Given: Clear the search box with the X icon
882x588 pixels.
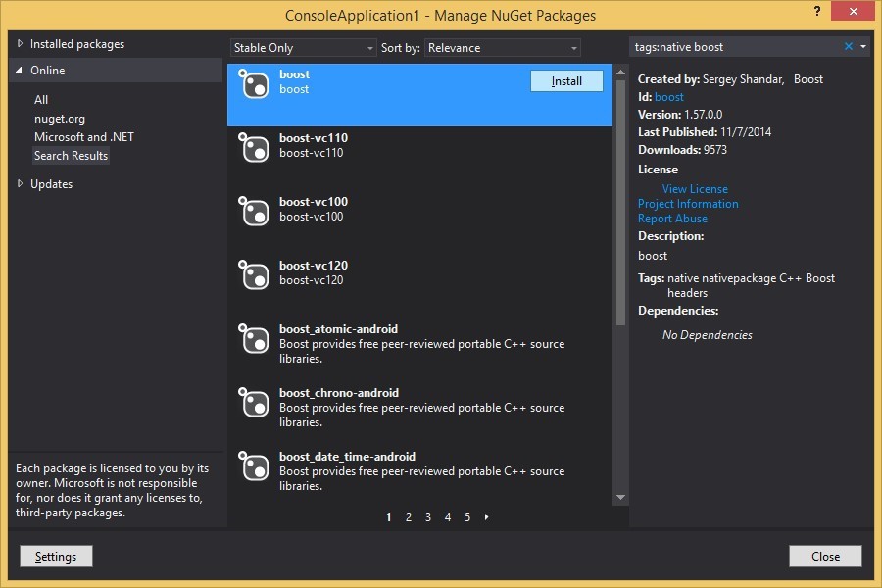Looking at the screenshot, I should [849, 47].
